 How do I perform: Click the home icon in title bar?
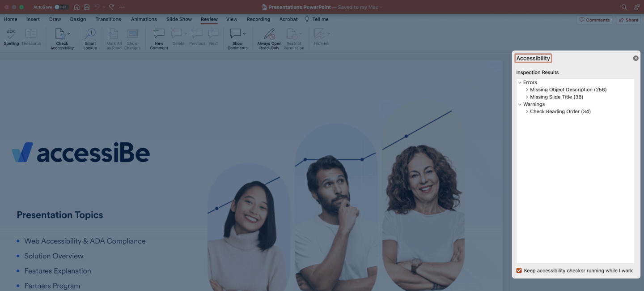[x=77, y=7]
